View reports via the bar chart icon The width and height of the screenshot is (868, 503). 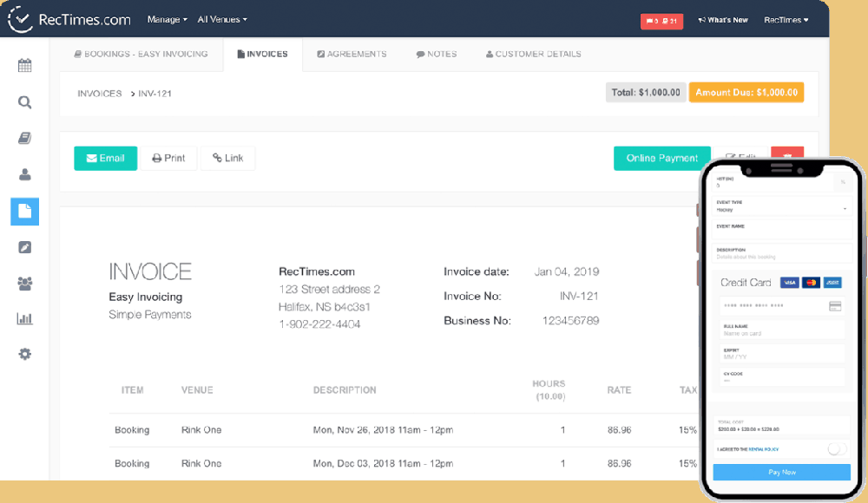24,318
